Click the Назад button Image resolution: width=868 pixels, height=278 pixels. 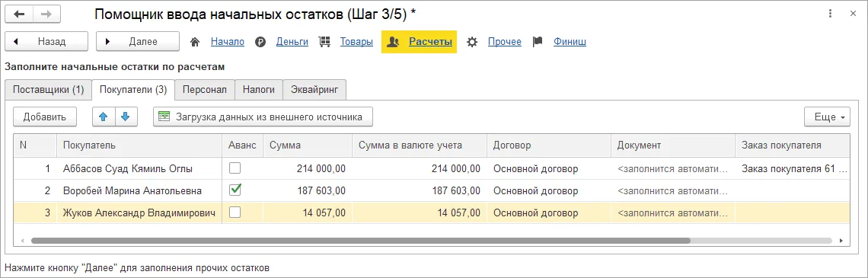(46, 42)
